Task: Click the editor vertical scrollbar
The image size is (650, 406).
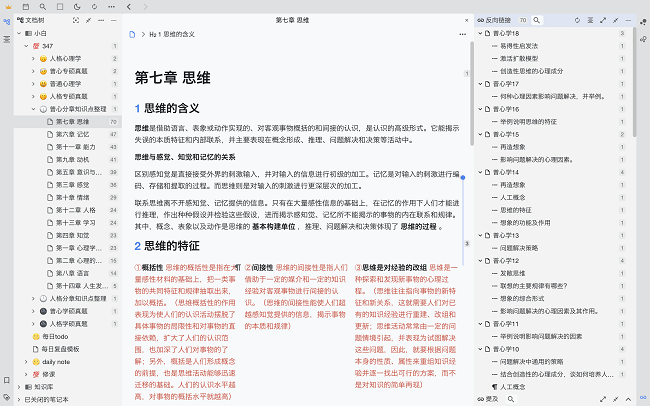Action: pos(472,93)
